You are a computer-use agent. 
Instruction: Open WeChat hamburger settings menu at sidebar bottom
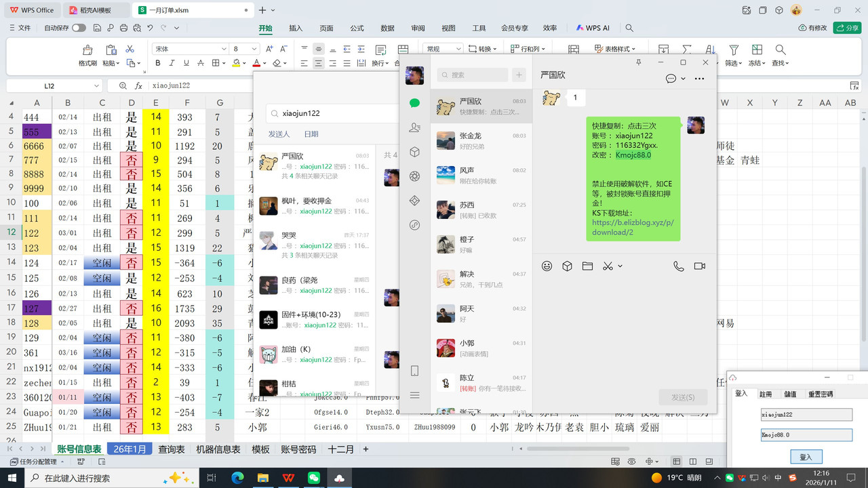[x=414, y=395]
